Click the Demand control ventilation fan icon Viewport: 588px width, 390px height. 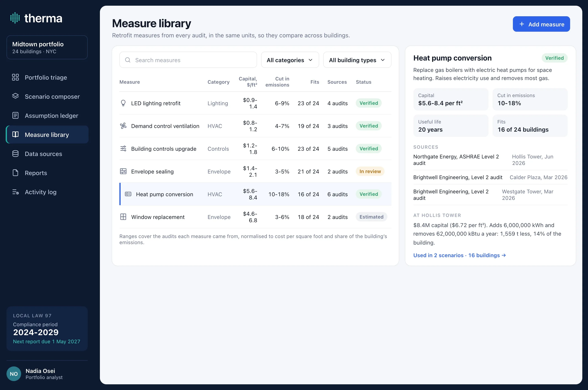coord(123,126)
